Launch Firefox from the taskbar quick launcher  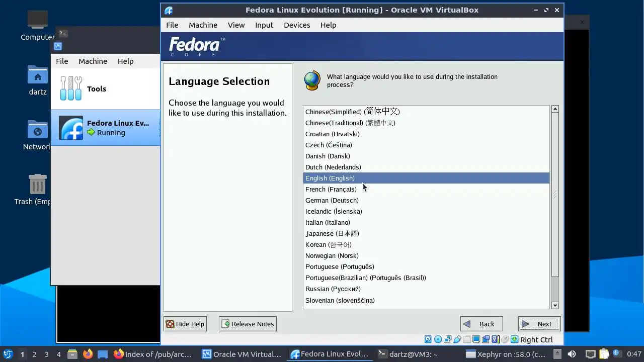88,354
